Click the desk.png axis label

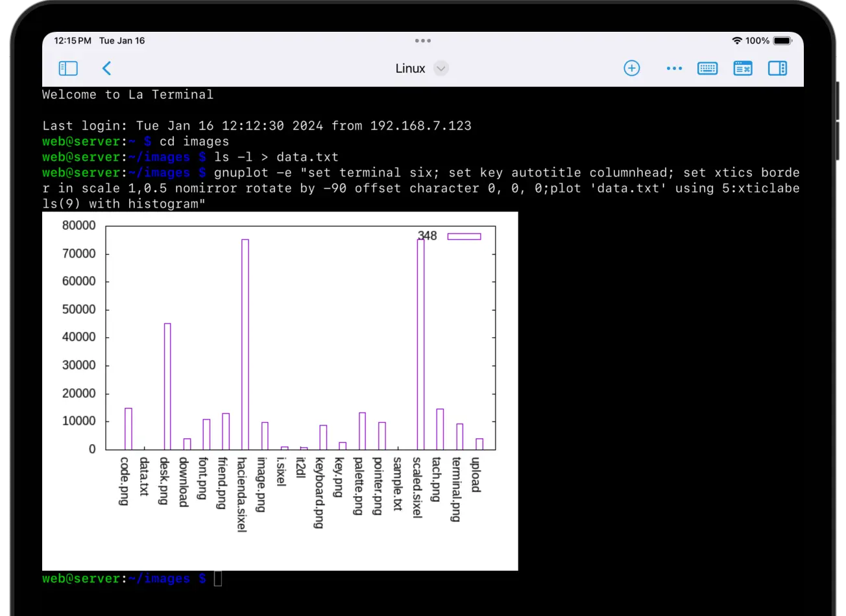coord(164,480)
